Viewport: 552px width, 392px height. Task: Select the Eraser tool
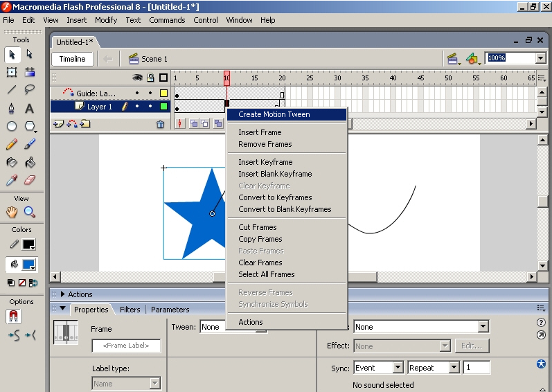(x=30, y=181)
